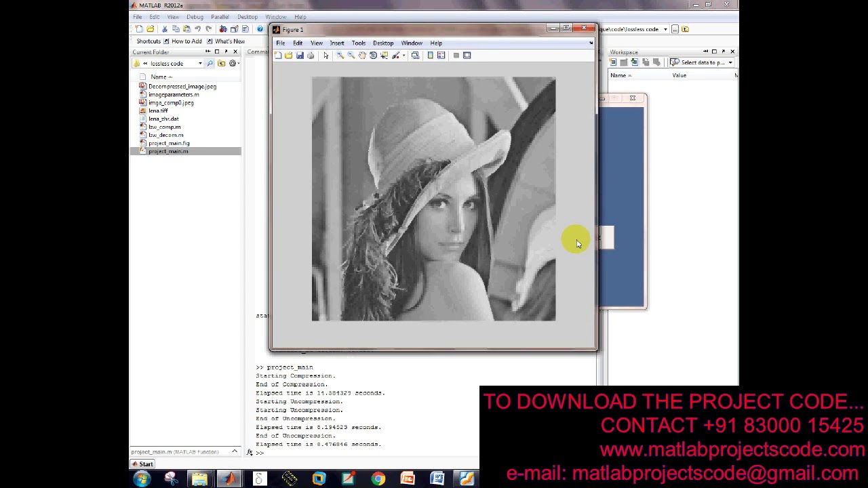Open the Debug menu in MATLAB main window
Viewport: 868px width, 488px height.
195,17
